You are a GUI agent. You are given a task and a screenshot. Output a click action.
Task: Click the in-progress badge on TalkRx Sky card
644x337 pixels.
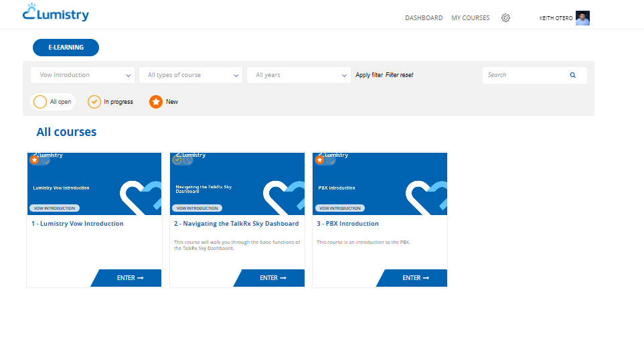point(177,160)
